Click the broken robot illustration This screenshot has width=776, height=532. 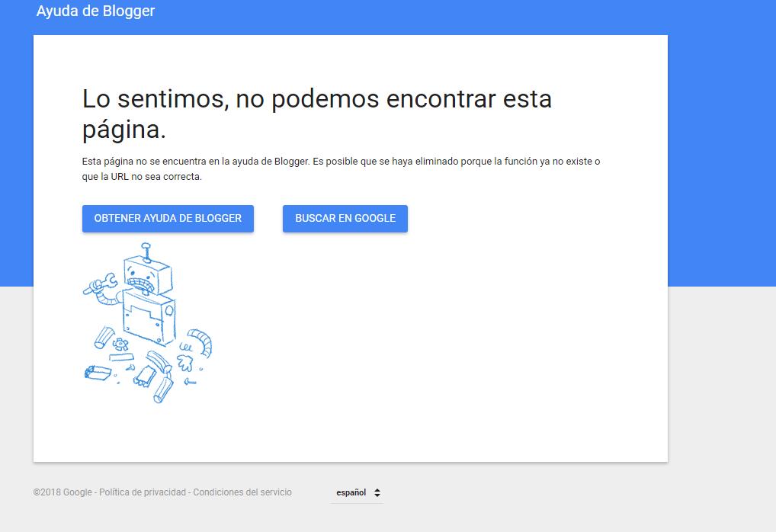pos(149,320)
